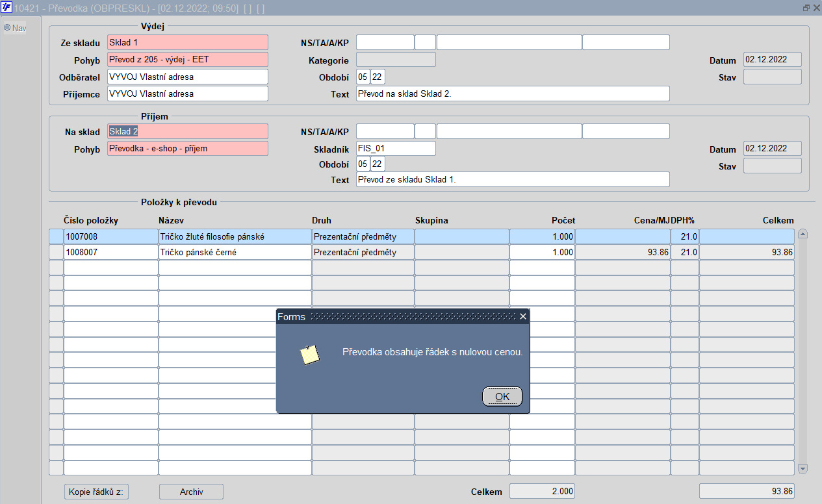Click the application logo icon in title bar
Image resolution: width=822 pixels, height=504 pixels.
[x=6, y=8]
